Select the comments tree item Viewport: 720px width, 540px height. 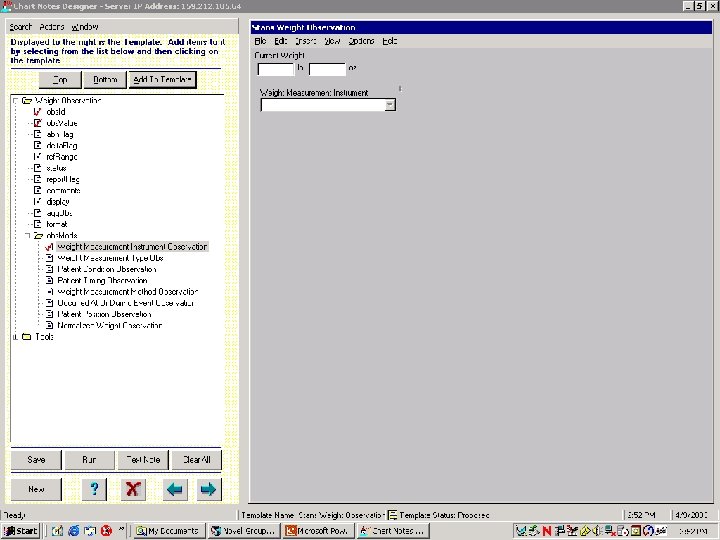[x=63, y=191]
